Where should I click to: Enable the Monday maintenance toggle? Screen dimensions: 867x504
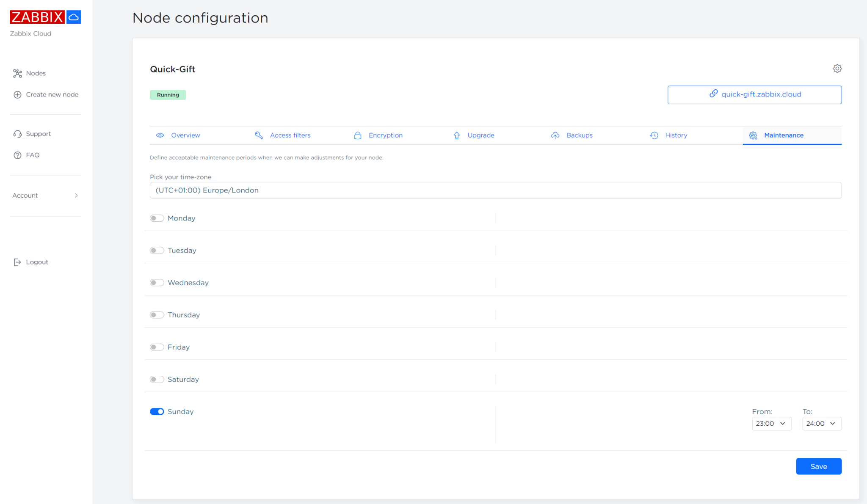[x=157, y=218]
